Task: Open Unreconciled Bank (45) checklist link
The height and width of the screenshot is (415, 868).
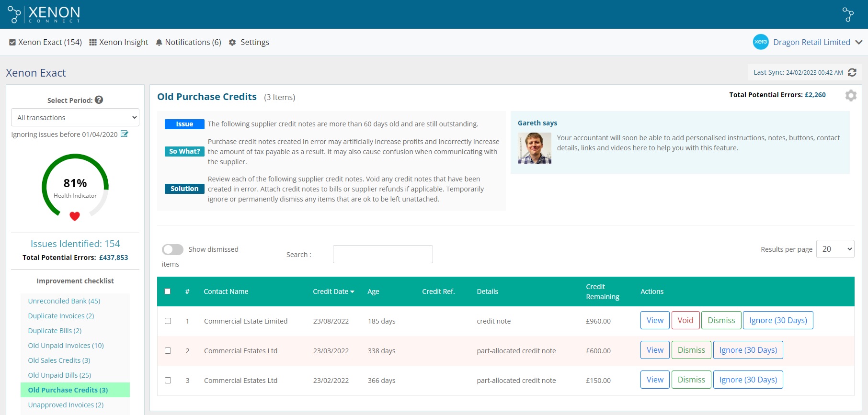Action: (x=64, y=301)
